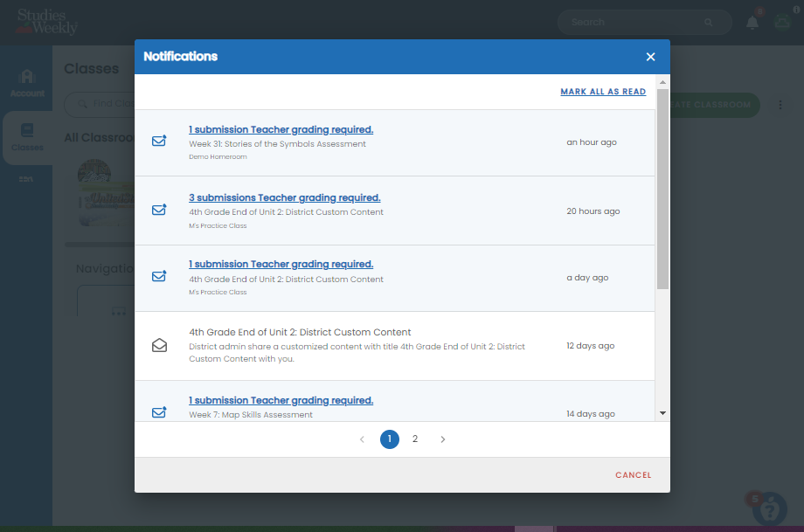This screenshot has height=532, width=804.
Task: Click the '14 days ago' timestamp
Action: coord(590,414)
